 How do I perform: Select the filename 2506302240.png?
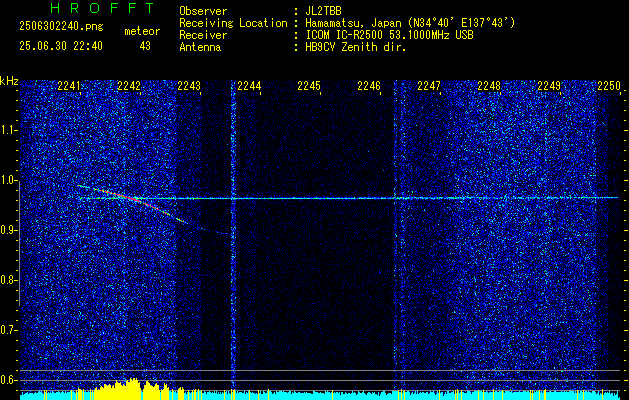pyautogui.click(x=61, y=27)
